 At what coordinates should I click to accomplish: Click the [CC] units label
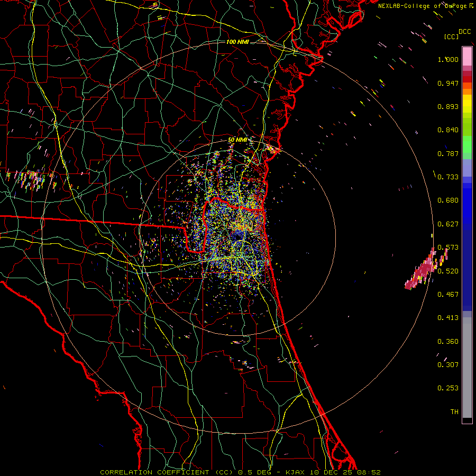451,36
